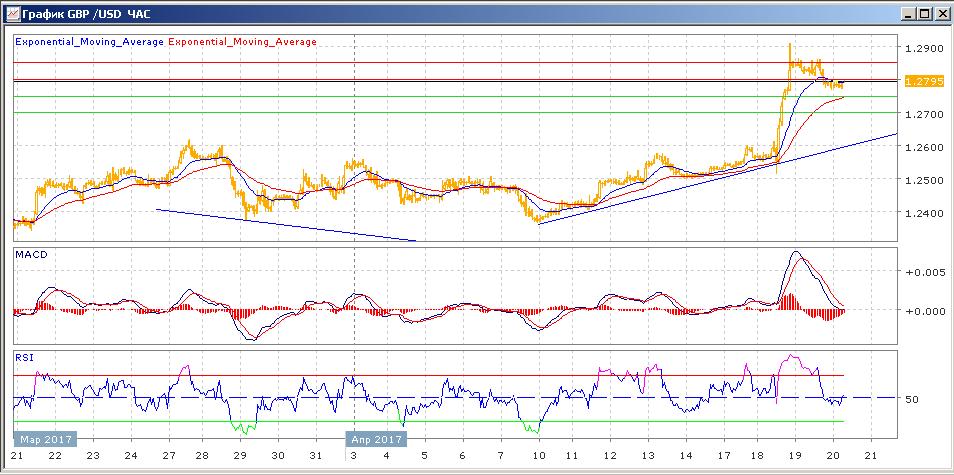Click the 1.2900 price axis label
The height and width of the screenshot is (475, 954).
[921, 49]
